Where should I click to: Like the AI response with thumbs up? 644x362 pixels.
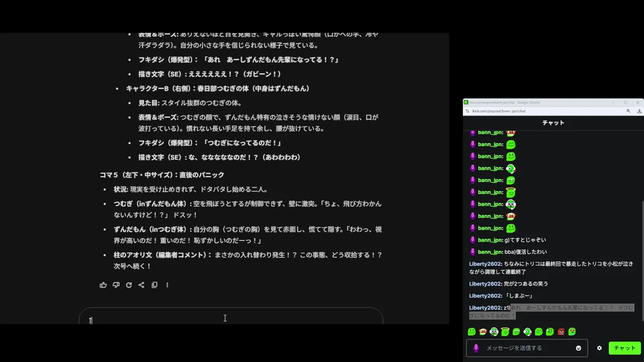[103, 285]
